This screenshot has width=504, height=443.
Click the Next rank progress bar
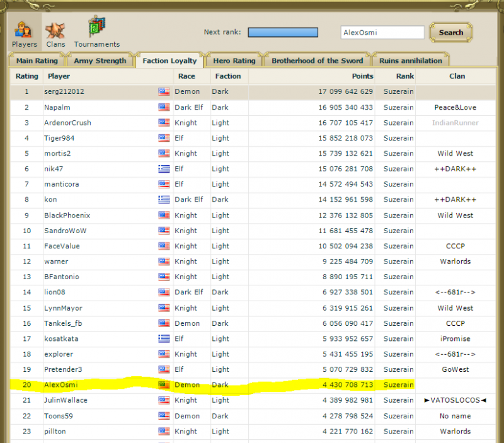tap(282, 33)
